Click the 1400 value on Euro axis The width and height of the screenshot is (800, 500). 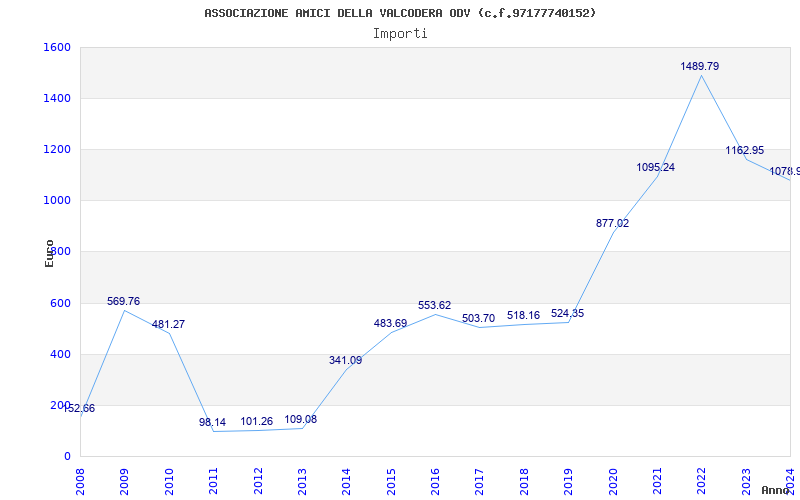coord(57,98)
